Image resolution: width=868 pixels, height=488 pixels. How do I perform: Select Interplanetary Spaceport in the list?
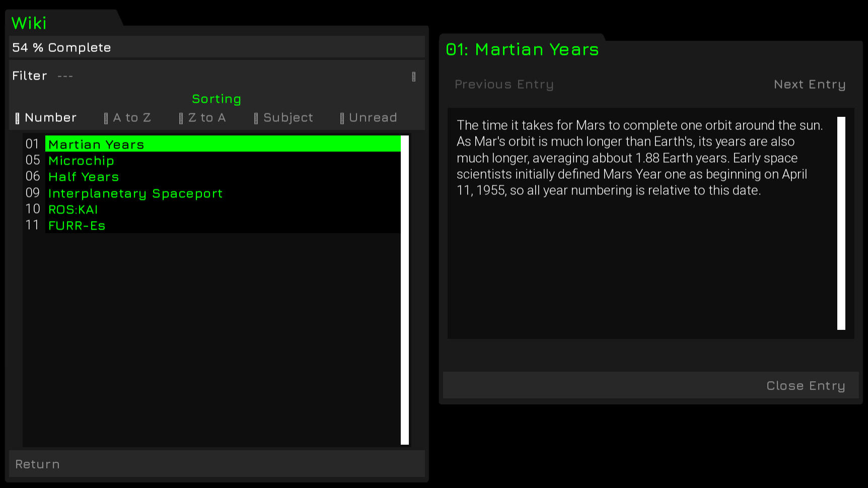[135, 193]
